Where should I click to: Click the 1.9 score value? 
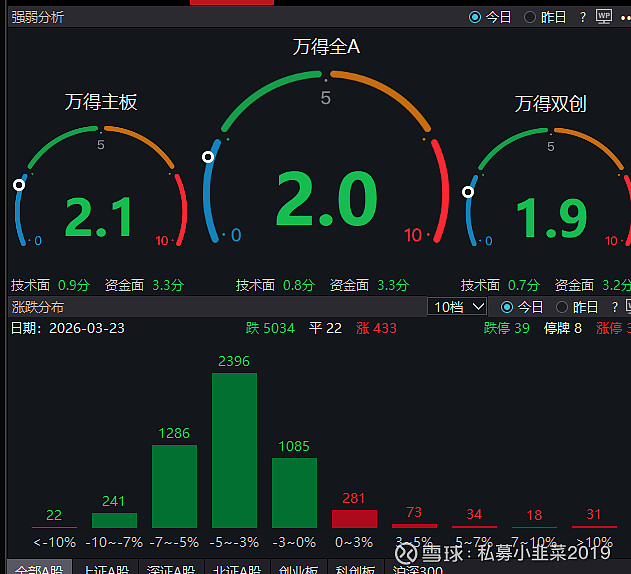[552, 218]
